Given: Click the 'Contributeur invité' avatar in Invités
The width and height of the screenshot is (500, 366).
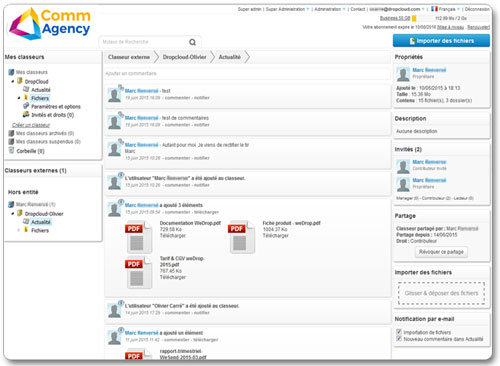Looking at the screenshot, I should (403, 166).
